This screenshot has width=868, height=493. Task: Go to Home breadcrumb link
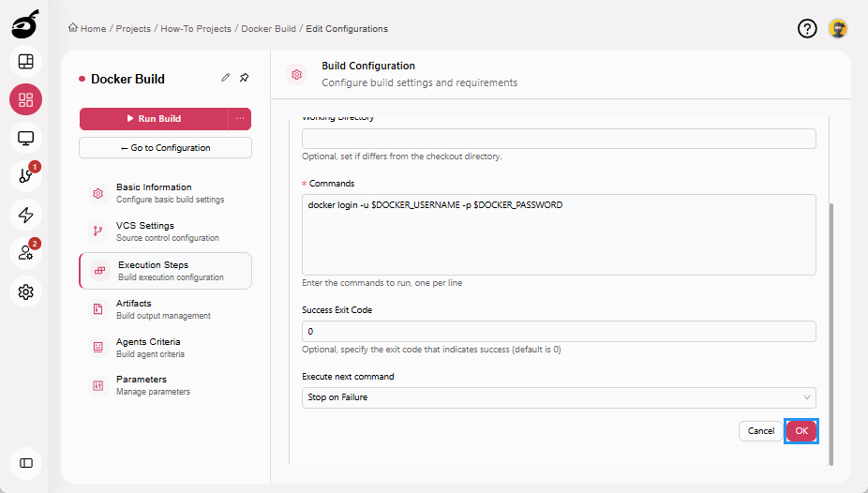93,29
